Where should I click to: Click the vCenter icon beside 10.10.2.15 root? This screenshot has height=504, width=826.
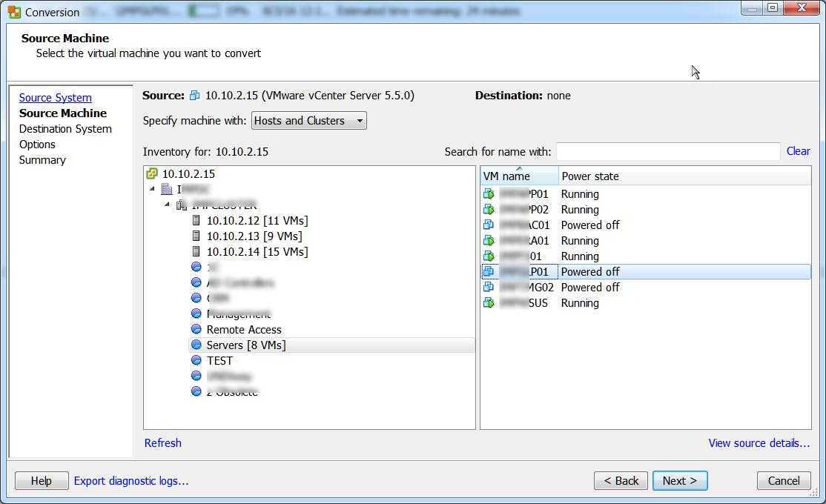(152, 173)
